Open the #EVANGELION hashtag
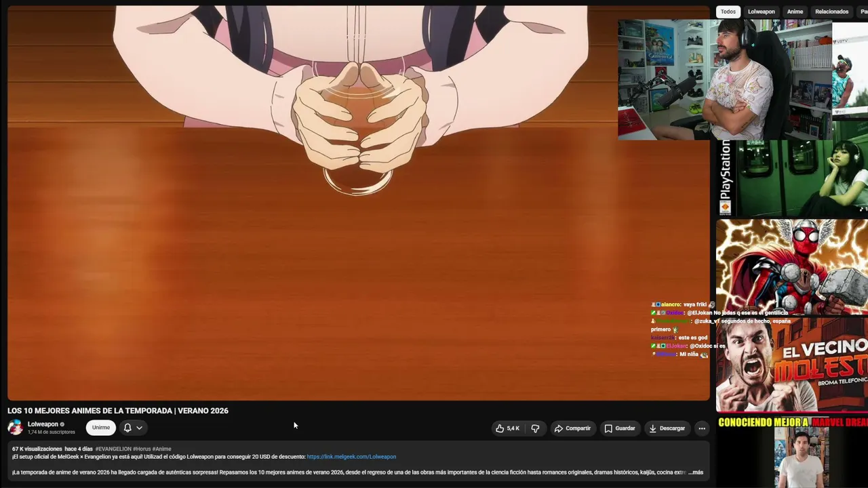Screen dimensions: 868x488 pos(113,449)
